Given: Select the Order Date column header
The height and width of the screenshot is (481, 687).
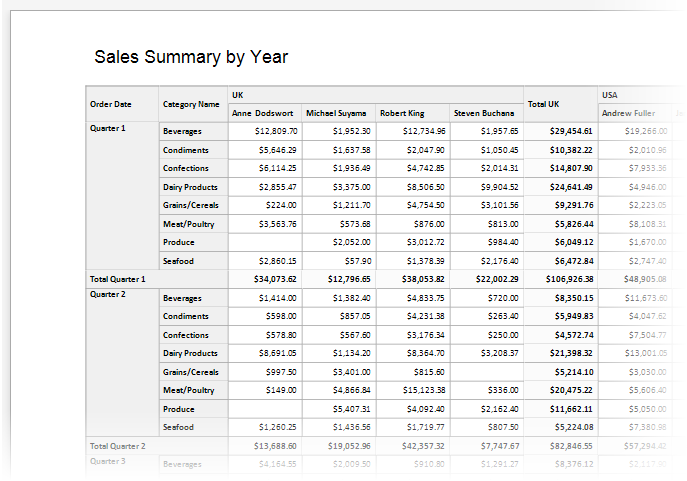Looking at the screenshot, I should tap(110, 104).
